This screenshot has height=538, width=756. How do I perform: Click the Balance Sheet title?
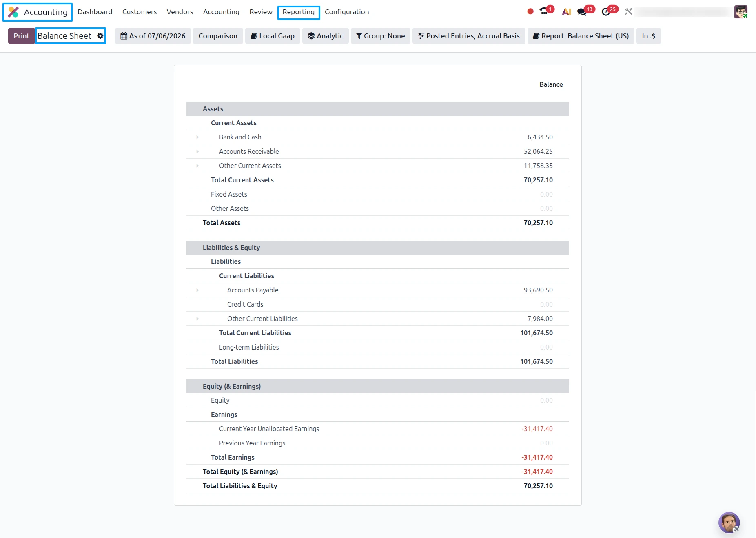coord(64,36)
